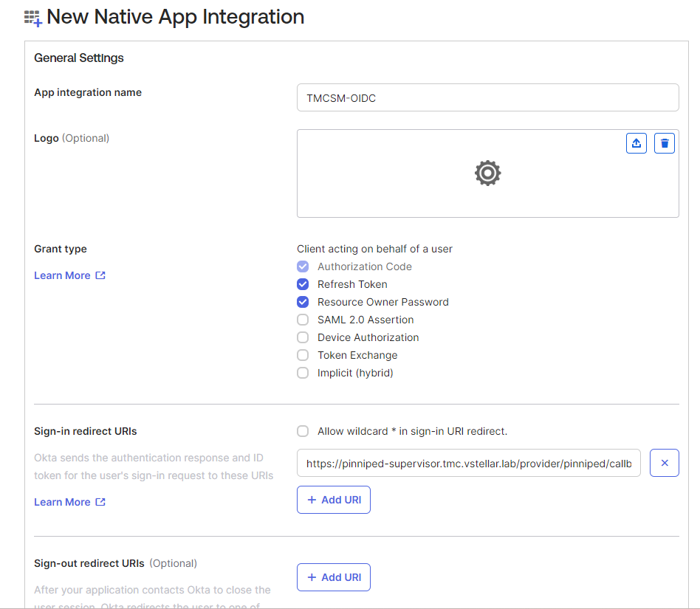This screenshot has width=700, height=609.
Task: Enable the Device Authorization checkbox
Action: (x=303, y=337)
